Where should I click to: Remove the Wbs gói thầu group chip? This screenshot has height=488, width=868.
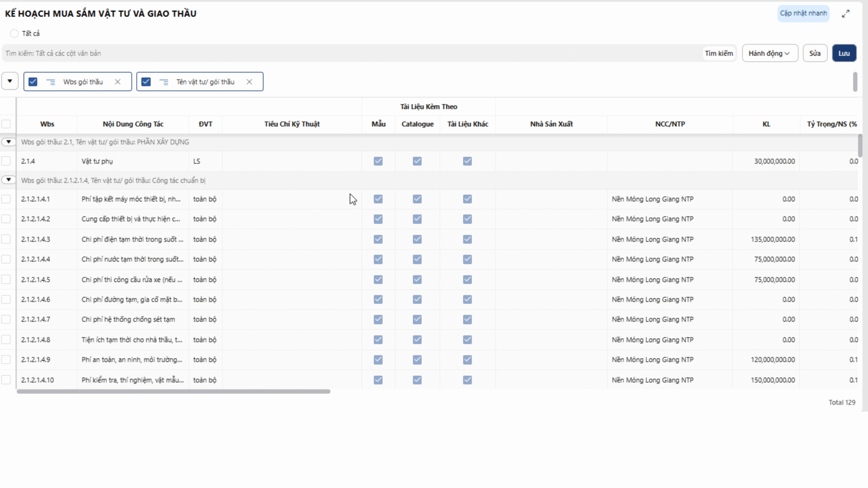[x=118, y=82]
